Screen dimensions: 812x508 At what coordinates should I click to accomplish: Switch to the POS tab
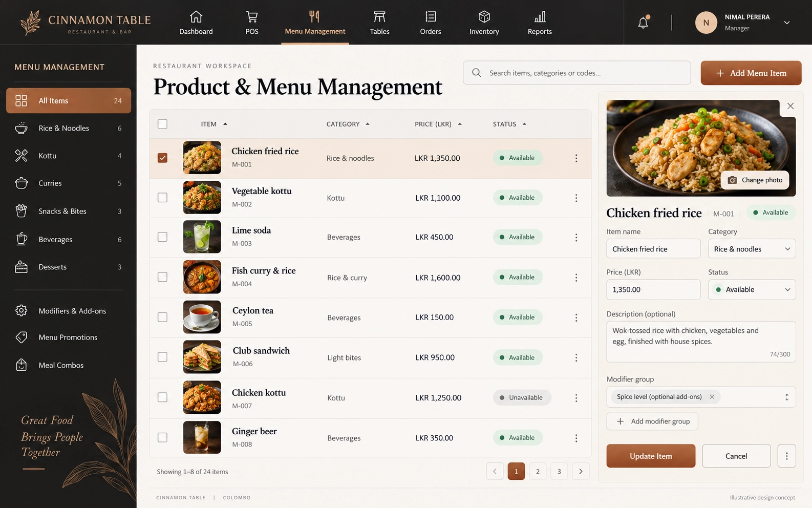pos(252,23)
